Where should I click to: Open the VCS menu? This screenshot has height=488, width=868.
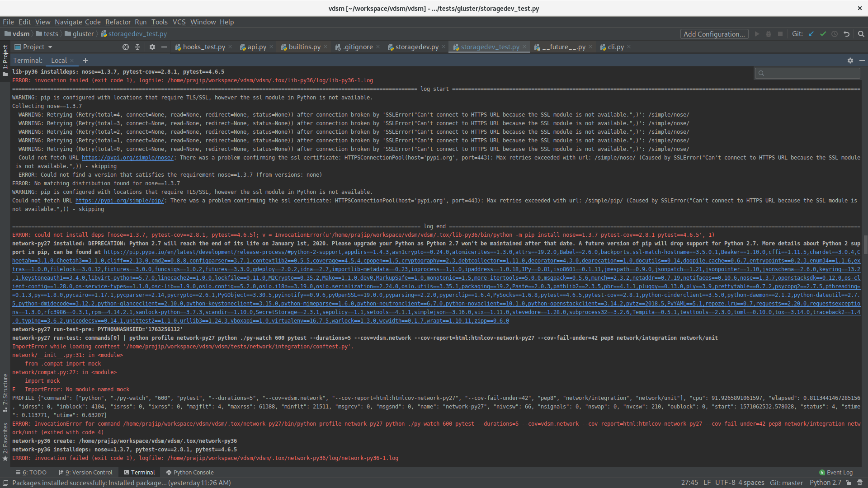[179, 22]
